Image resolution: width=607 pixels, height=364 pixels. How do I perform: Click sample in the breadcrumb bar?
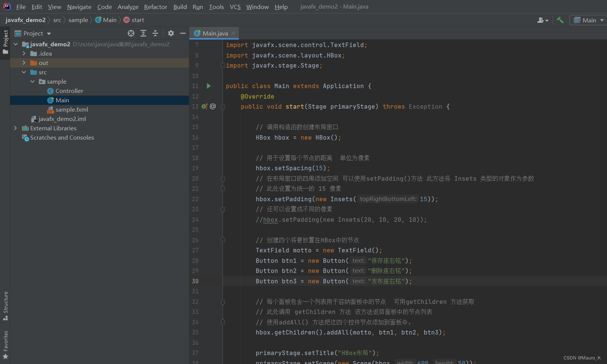(78, 20)
